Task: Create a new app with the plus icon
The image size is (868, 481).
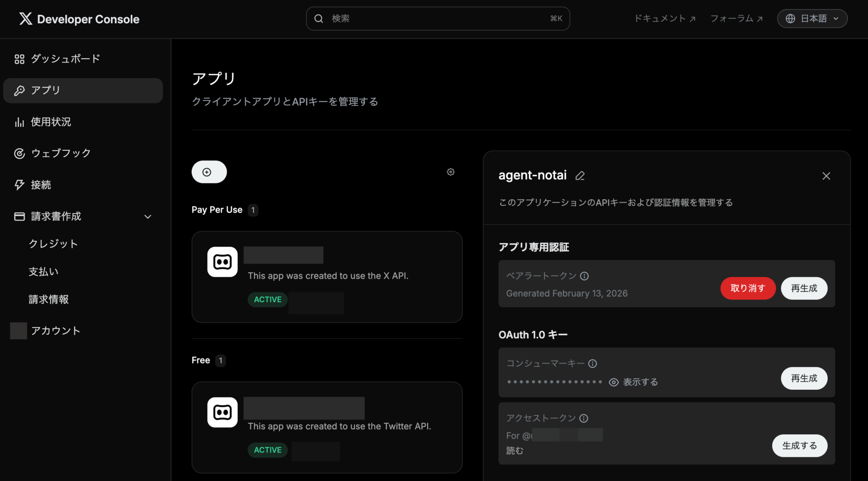Action: tap(208, 172)
